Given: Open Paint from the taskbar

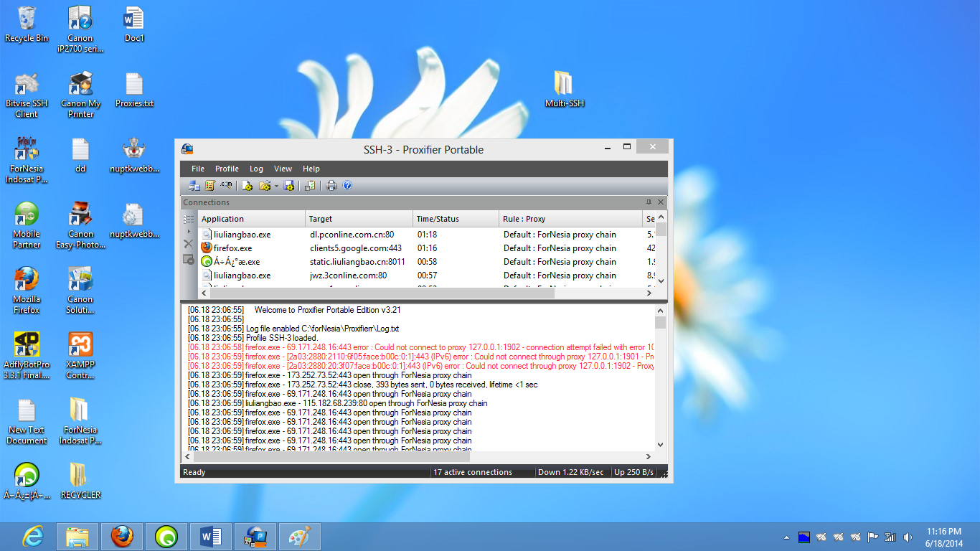Looking at the screenshot, I should pyautogui.click(x=300, y=537).
